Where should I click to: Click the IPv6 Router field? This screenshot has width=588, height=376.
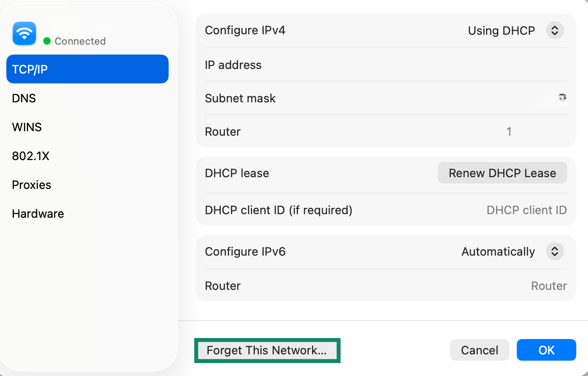549,286
